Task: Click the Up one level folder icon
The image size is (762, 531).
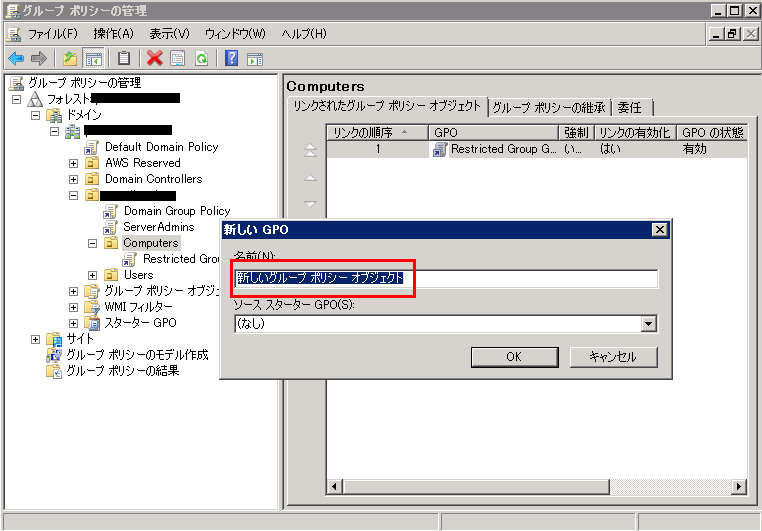Action: [70, 59]
